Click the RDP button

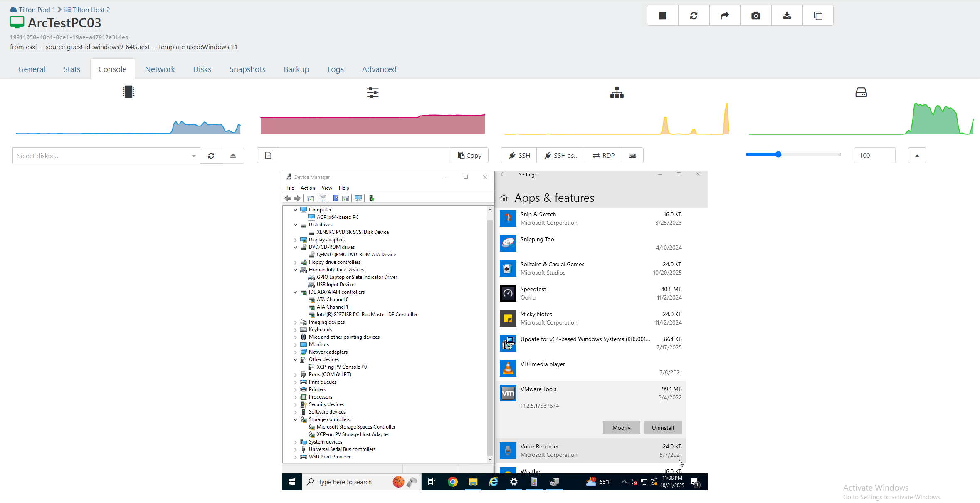coord(603,155)
